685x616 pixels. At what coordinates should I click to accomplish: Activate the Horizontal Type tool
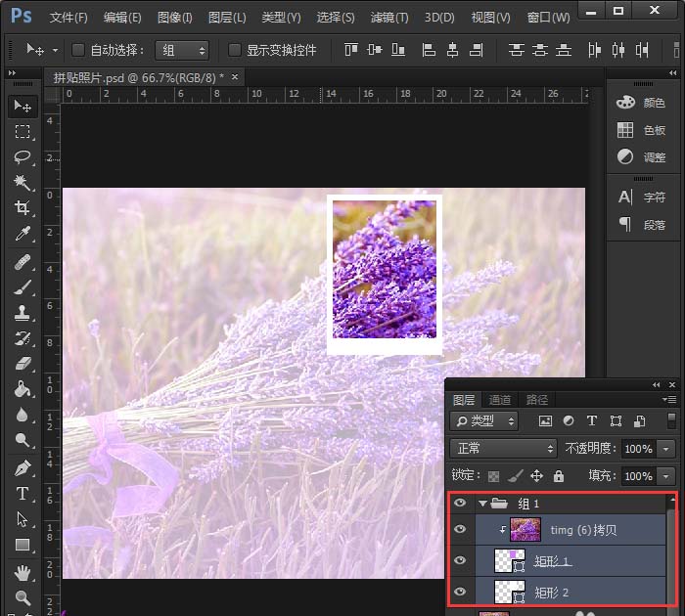point(23,494)
